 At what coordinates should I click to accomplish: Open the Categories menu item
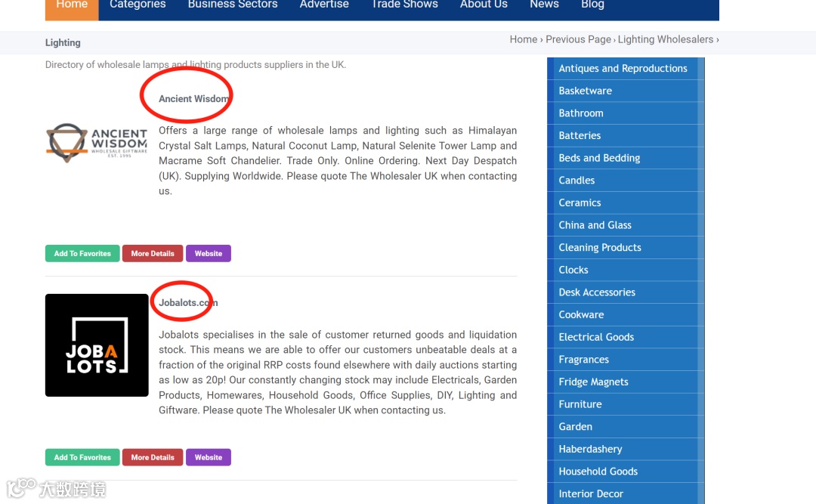138,5
